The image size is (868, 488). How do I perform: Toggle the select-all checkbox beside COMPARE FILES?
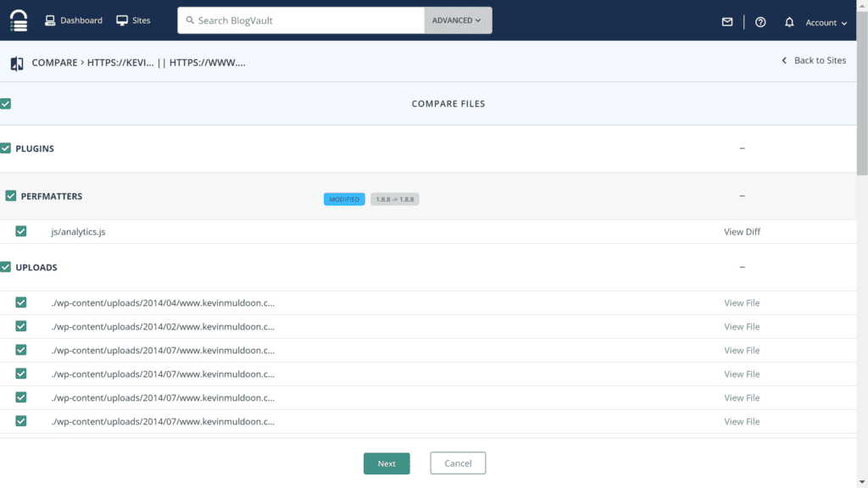[6, 103]
